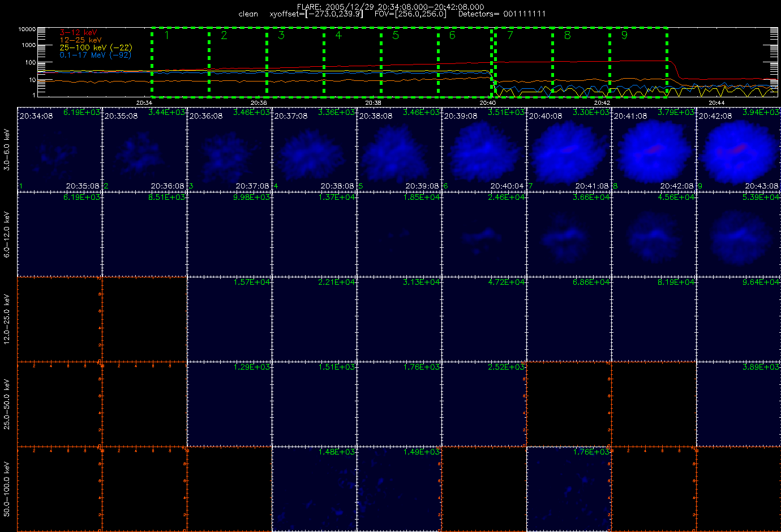Image resolution: width=781 pixels, height=532 pixels.
Task: Open the 6.0-12.0 keV image with peak 3.66E+04
Action: tap(569, 234)
